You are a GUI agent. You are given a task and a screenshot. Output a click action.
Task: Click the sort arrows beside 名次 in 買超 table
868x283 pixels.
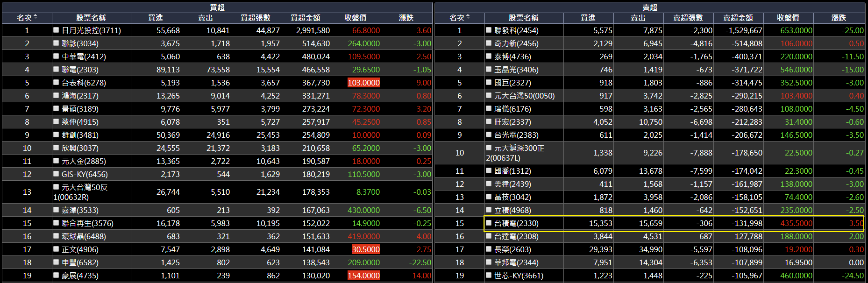click(36, 17)
